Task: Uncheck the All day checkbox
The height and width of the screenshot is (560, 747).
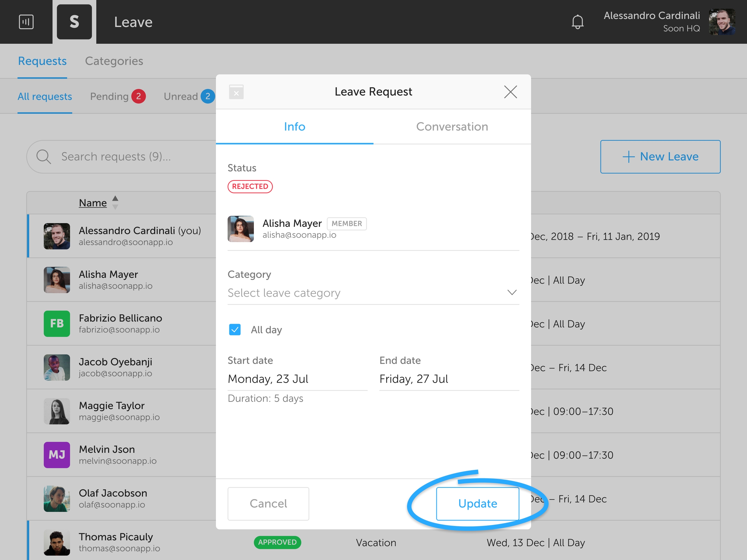Action: (x=235, y=330)
